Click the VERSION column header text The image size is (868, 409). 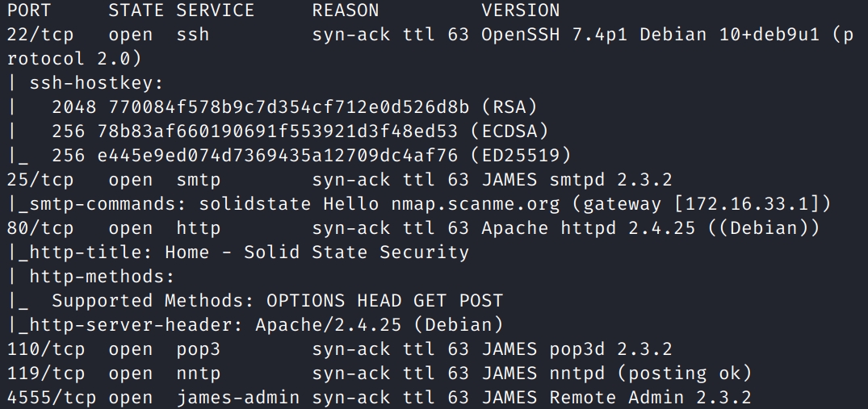520,10
